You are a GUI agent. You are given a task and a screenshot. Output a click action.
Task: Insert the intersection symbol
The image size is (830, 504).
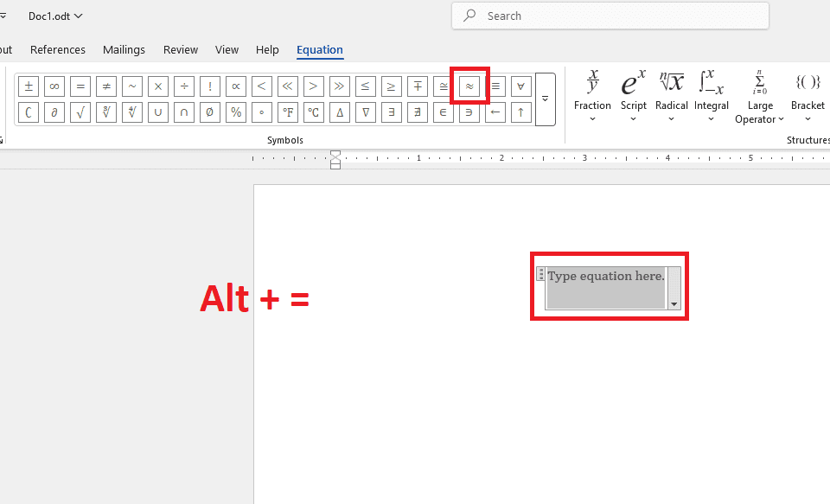click(184, 112)
